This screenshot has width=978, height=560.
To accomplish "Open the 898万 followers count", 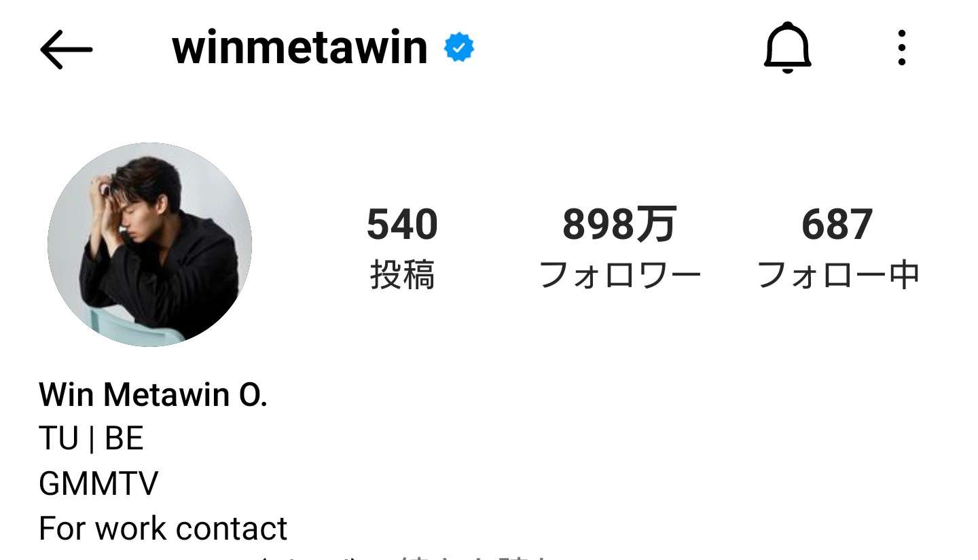I will click(619, 225).
